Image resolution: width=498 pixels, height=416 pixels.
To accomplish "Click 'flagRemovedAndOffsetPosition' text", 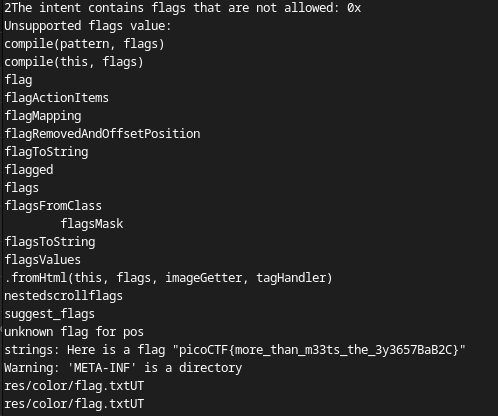I will tap(102, 134).
